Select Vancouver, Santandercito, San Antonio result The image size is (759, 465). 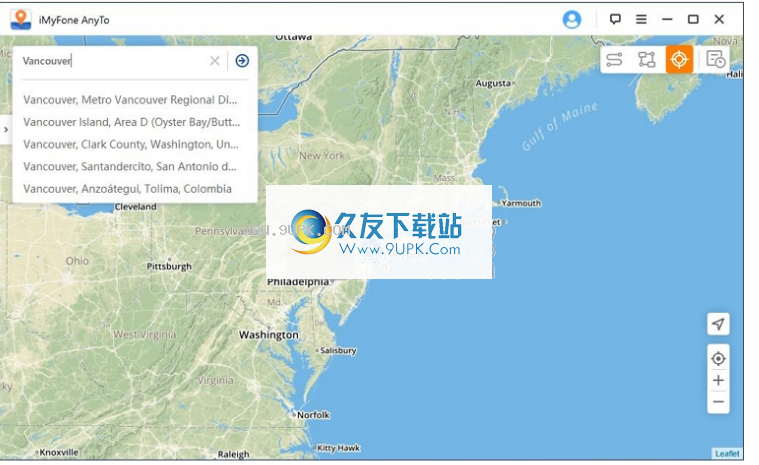tap(130, 166)
